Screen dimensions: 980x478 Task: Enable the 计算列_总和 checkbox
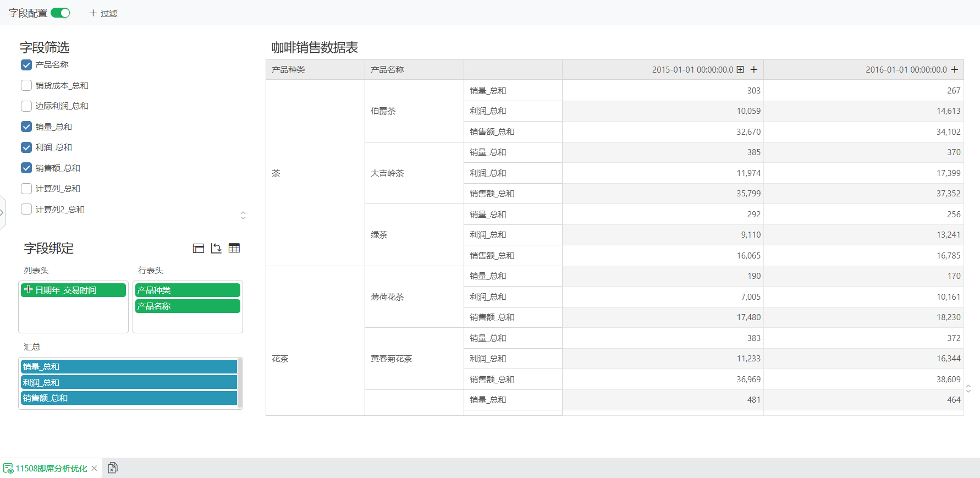[x=26, y=189]
